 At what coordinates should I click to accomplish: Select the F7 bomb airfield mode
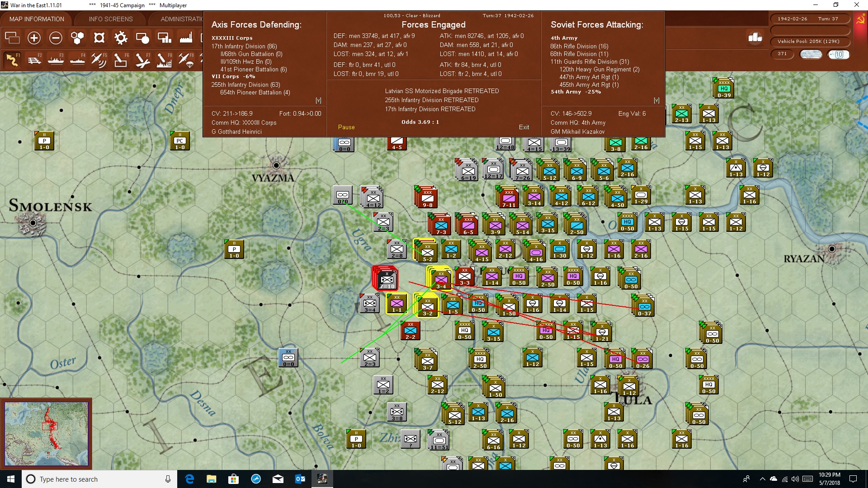click(142, 60)
